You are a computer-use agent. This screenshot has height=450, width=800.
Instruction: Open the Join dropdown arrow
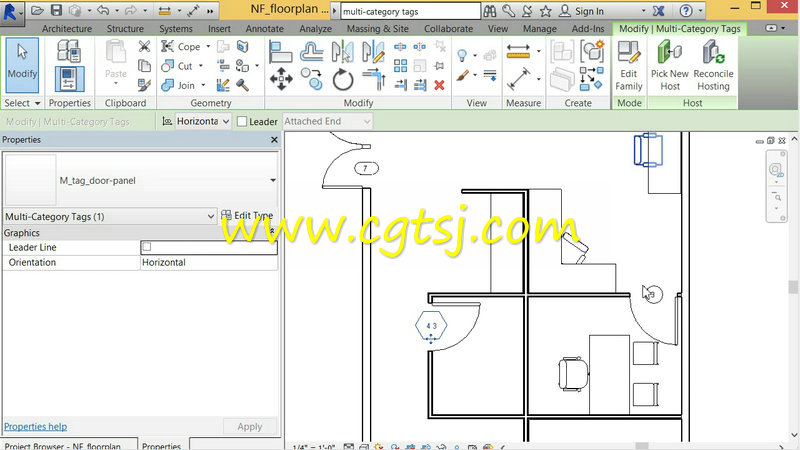[x=204, y=85]
